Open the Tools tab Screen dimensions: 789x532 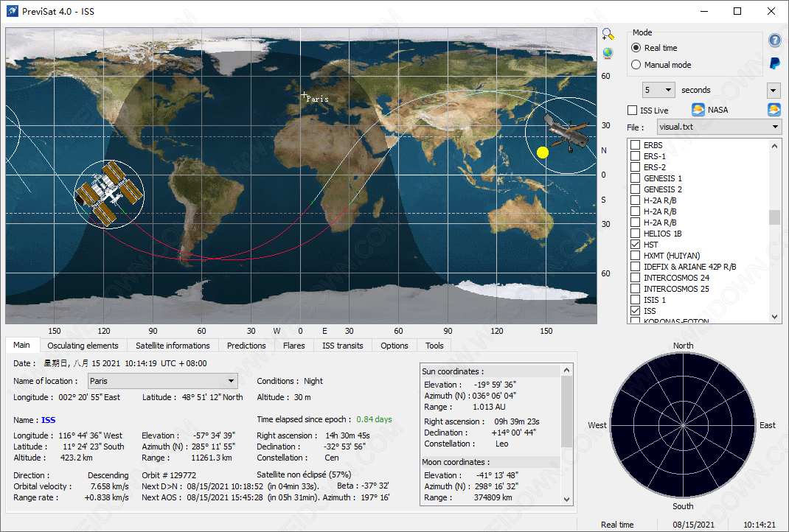434,346
